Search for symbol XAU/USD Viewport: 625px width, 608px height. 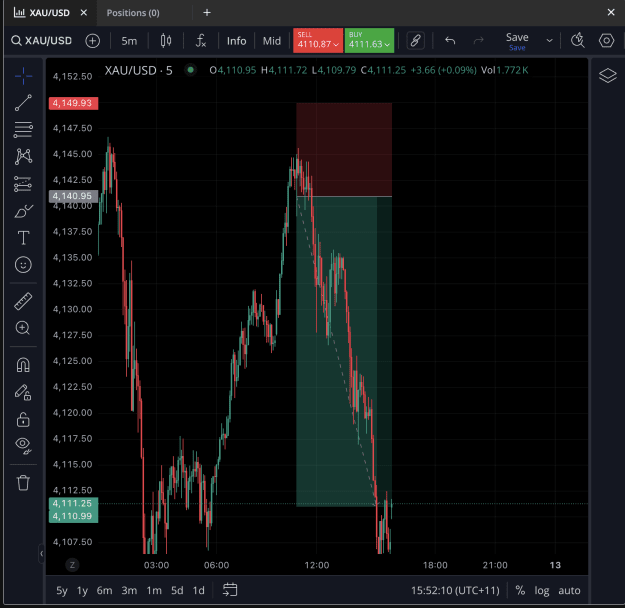(x=42, y=41)
